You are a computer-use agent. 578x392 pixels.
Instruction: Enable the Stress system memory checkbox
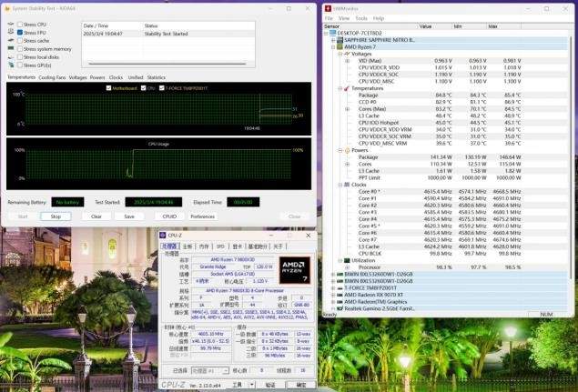(x=20, y=48)
